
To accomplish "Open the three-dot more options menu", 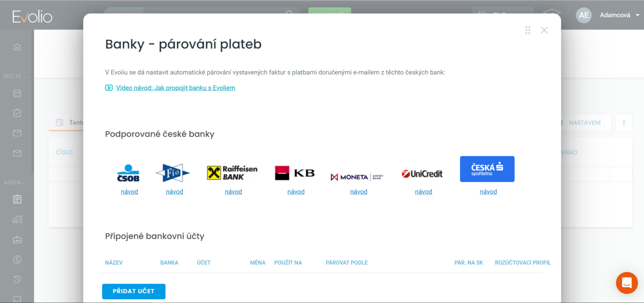I will coord(623,123).
